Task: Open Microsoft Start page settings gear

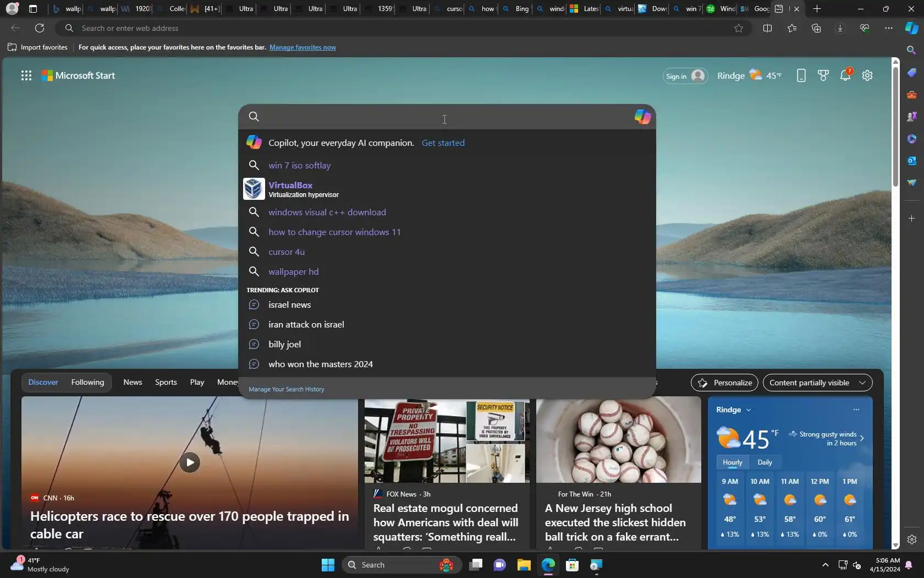Action: pos(867,75)
